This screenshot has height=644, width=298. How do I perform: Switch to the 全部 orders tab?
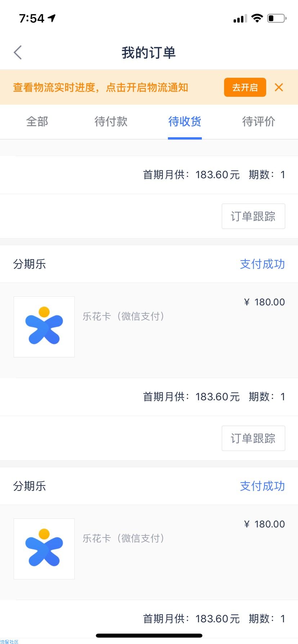click(x=37, y=121)
